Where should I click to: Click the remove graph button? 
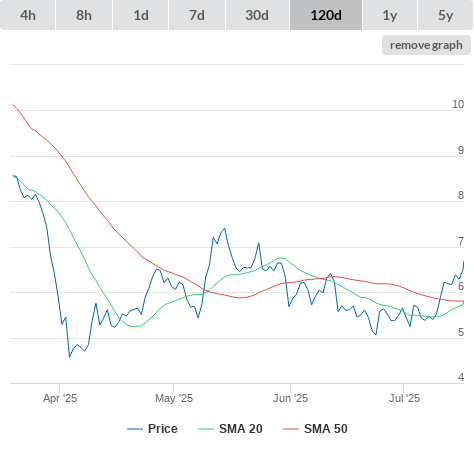(426, 45)
